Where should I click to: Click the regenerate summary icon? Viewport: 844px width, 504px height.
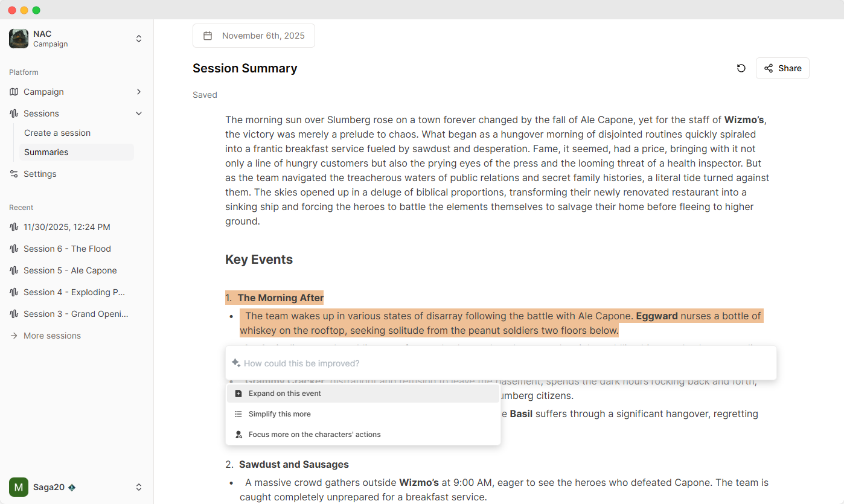coord(741,68)
